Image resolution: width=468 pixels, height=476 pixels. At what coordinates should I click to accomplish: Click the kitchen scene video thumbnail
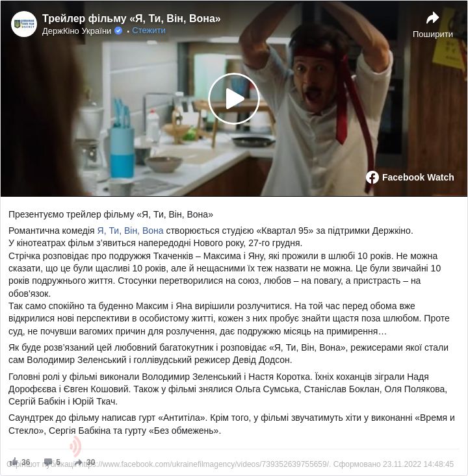pos(234,99)
